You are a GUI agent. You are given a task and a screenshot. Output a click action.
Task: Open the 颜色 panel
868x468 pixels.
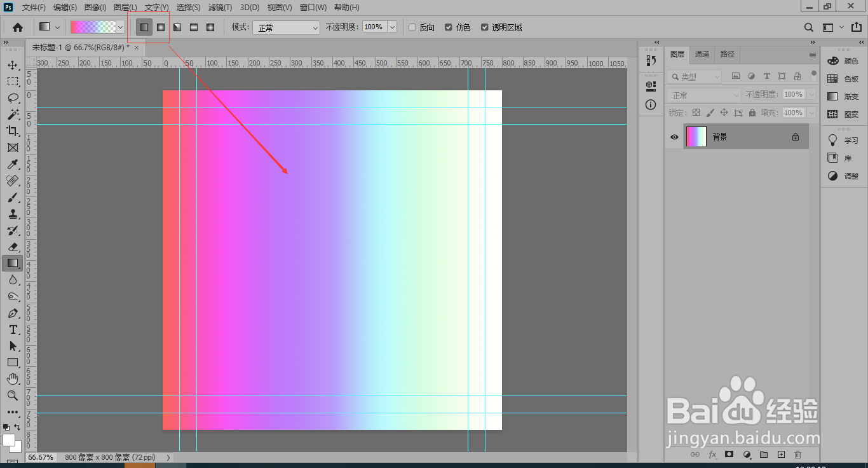(843, 61)
